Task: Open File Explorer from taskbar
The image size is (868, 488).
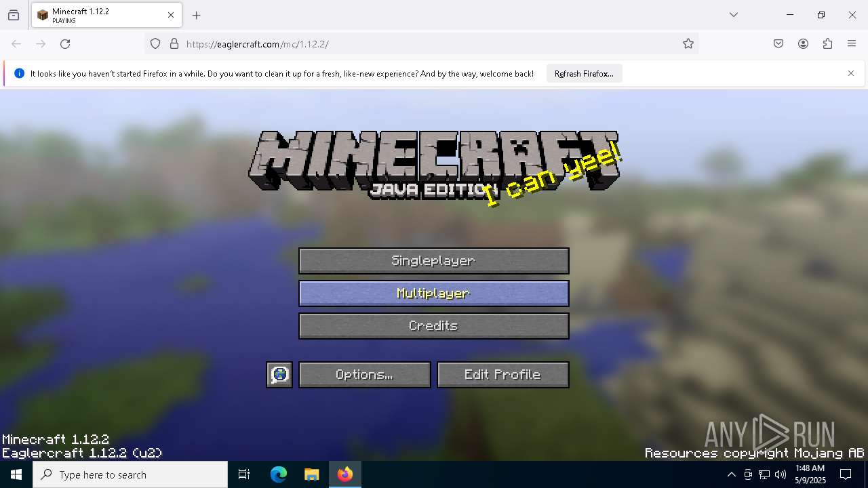Action: pyautogui.click(x=311, y=474)
